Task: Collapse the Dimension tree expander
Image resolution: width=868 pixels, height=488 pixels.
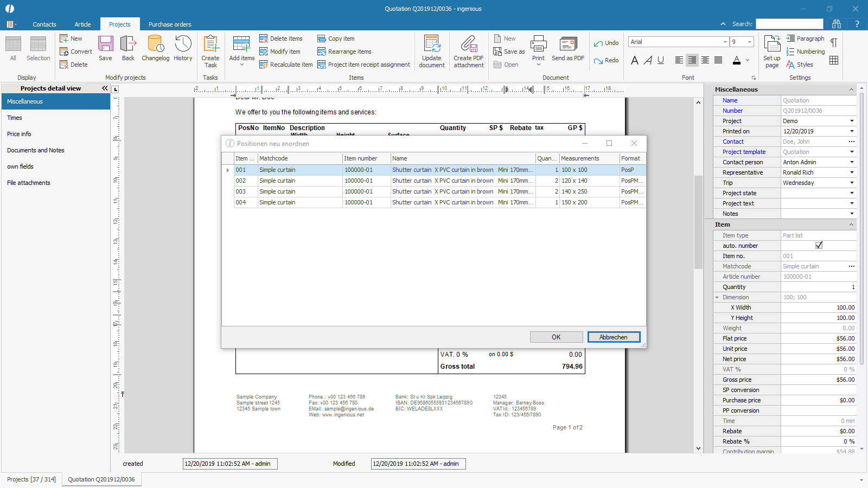Action: point(717,297)
